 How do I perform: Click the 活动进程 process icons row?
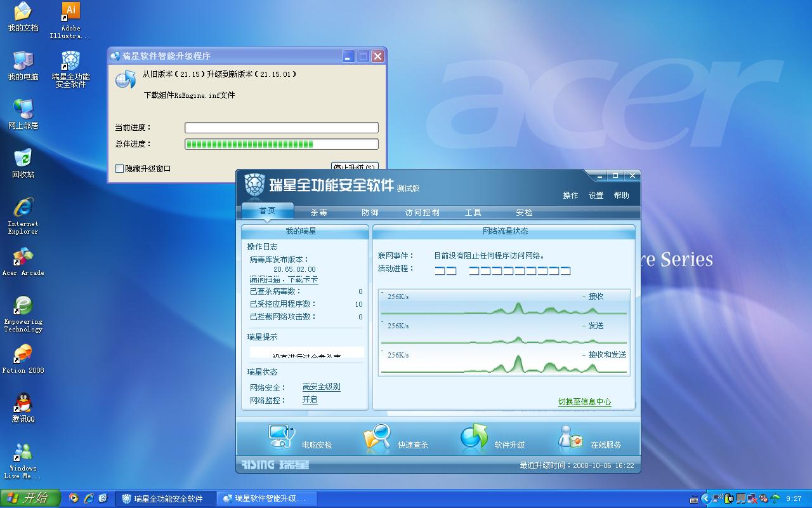(x=502, y=271)
